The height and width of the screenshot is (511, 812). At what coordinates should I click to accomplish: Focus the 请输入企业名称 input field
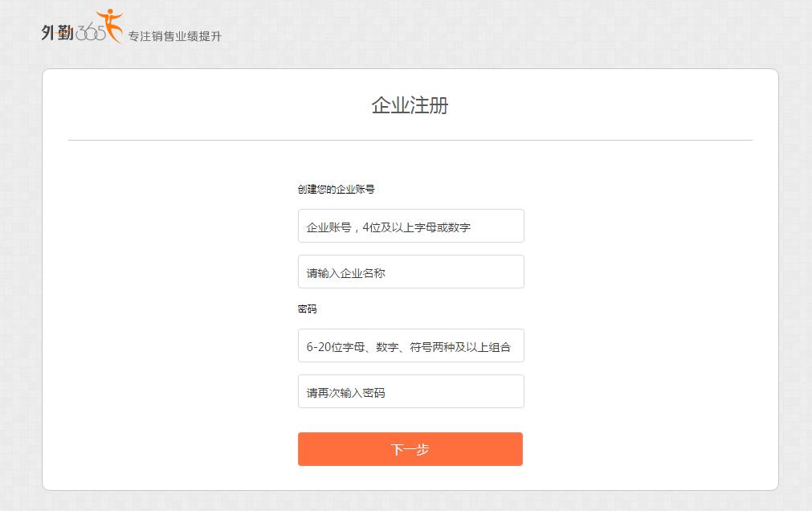point(410,272)
